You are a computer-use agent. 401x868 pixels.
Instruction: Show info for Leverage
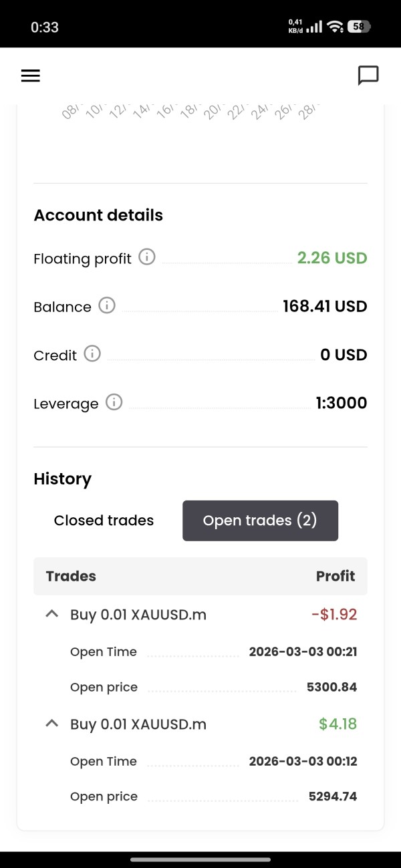114,402
